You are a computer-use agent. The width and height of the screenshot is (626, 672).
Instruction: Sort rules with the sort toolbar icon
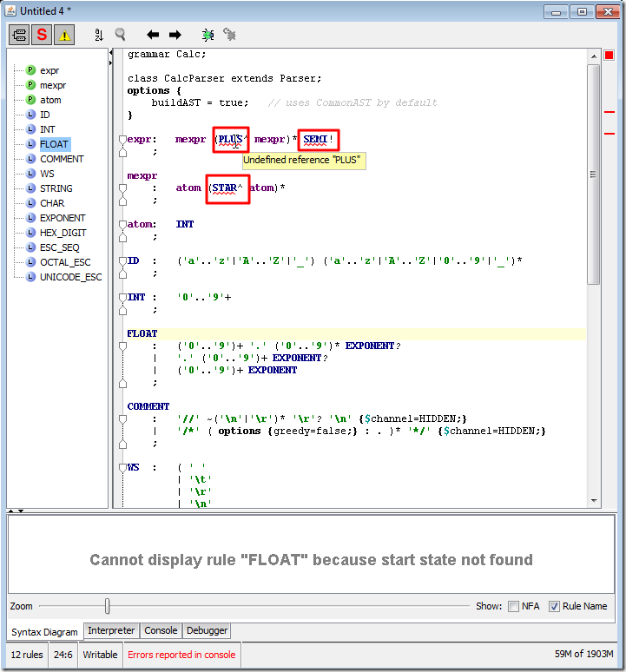click(99, 35)
